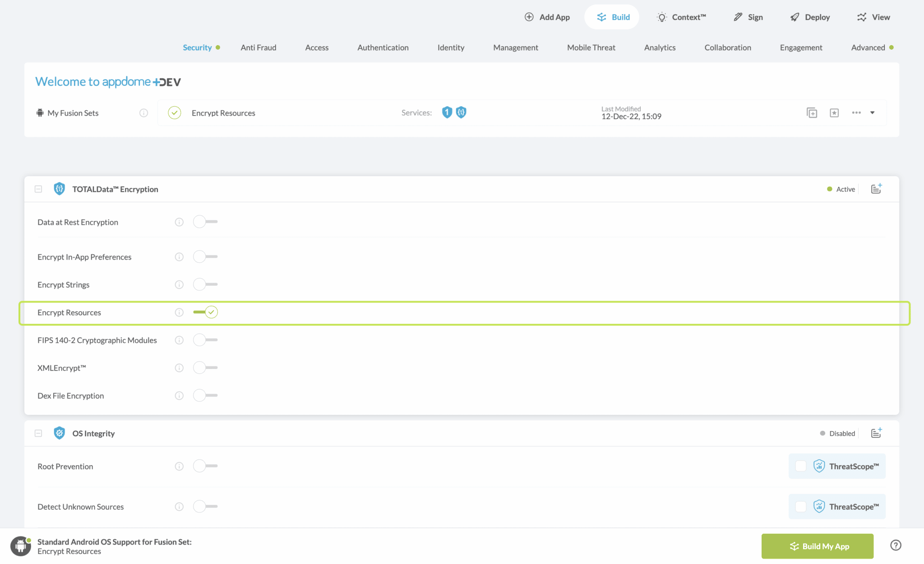Image resolution: width=924 pixels, height=564 pixels.
Task: Open the help question mark icon
Action: [896, 545]
